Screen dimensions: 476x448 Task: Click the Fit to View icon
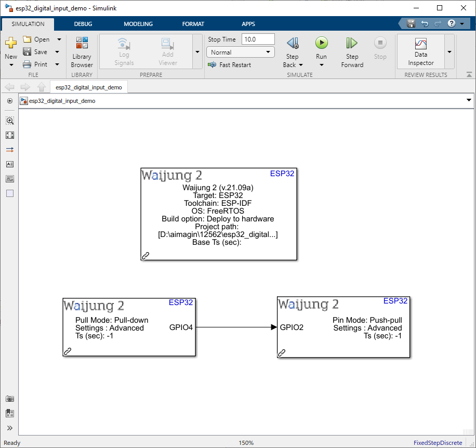tap(10, 135)
